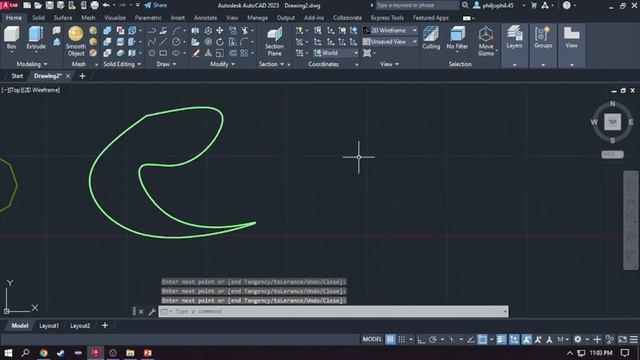Add a new layout with plus button
The image size is (640, 360).
[105, 325]
